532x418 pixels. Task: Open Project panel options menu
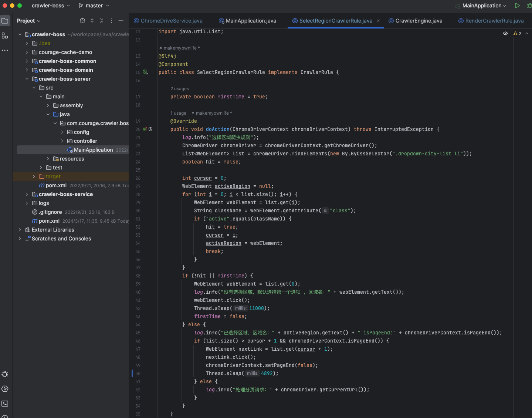(x=111, y=21)
